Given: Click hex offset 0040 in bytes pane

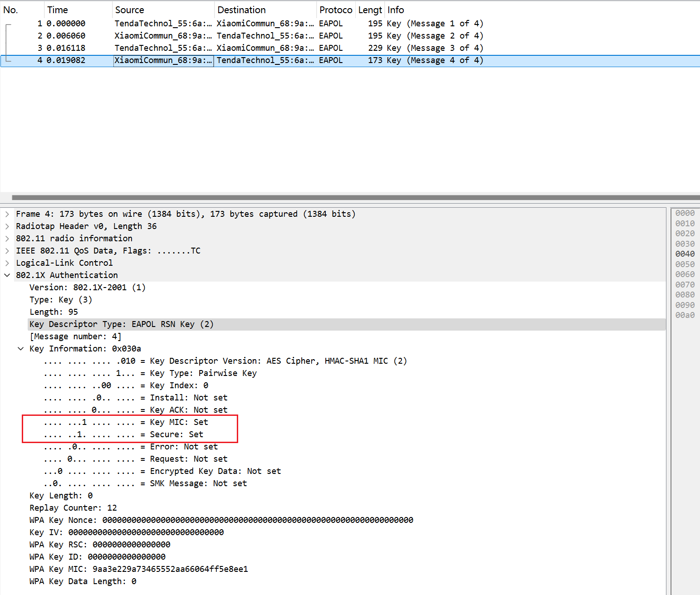Looking at the screenshot, I should coord(685,254).
